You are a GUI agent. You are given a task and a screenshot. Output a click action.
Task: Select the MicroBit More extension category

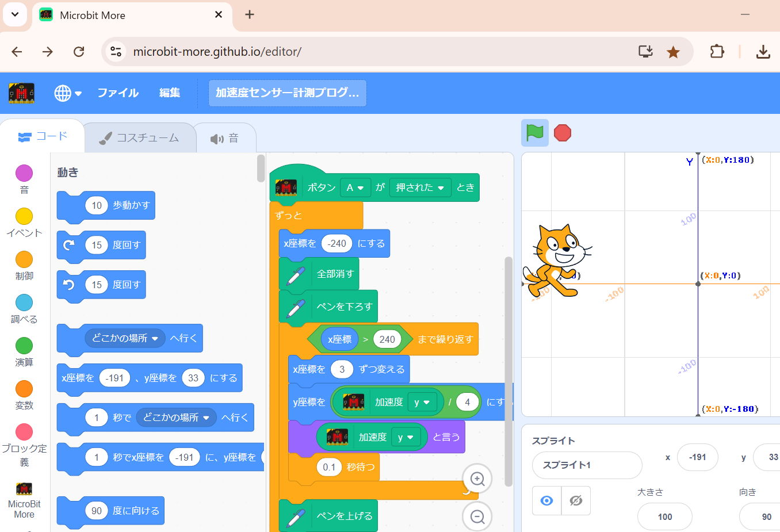point(24,500)
